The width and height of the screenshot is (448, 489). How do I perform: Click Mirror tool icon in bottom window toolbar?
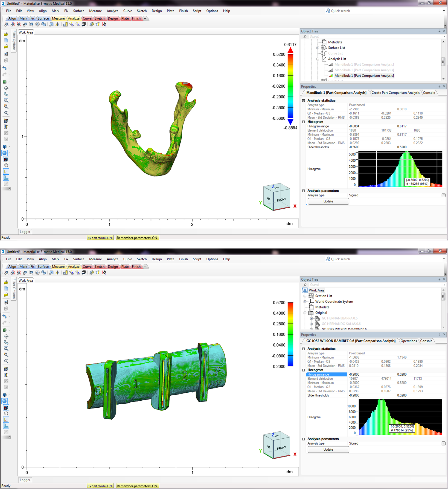[x=58, y=273]
